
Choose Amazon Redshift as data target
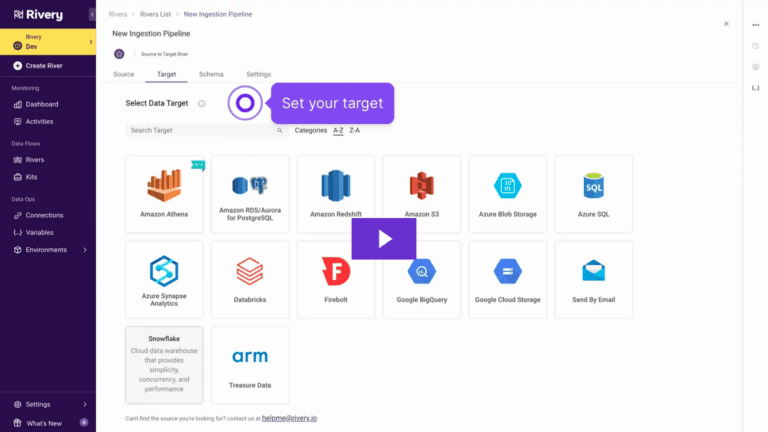tap(336, 193)
